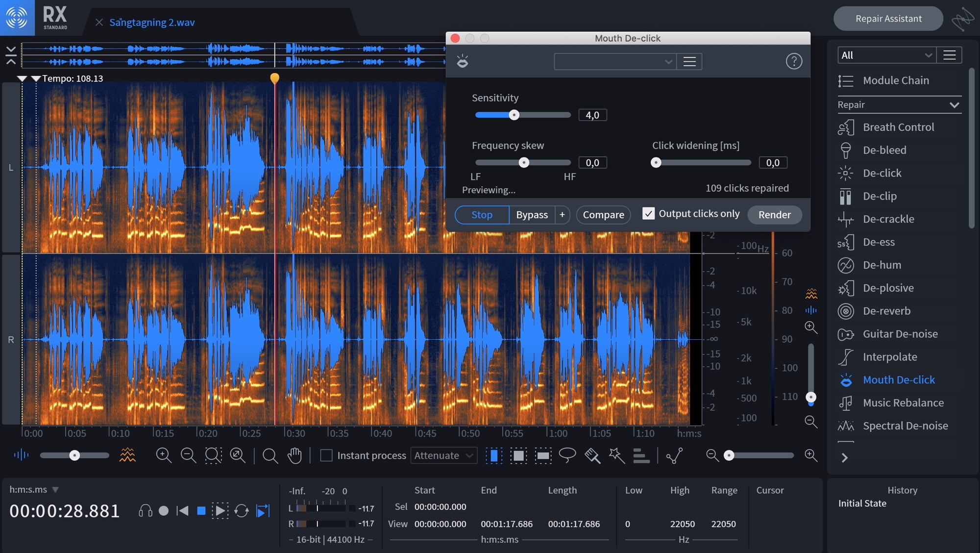Toggle play selection only

coord(220,511)
